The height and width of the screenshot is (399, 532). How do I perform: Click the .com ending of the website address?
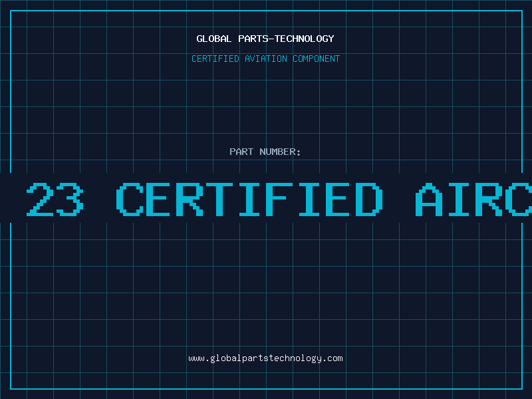click(332, 358)
